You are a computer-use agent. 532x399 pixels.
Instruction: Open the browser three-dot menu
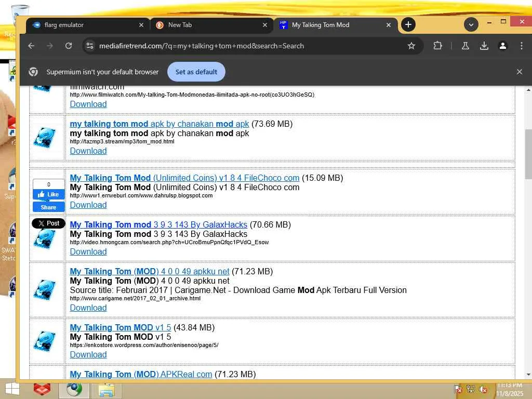(x=522, y=46)
